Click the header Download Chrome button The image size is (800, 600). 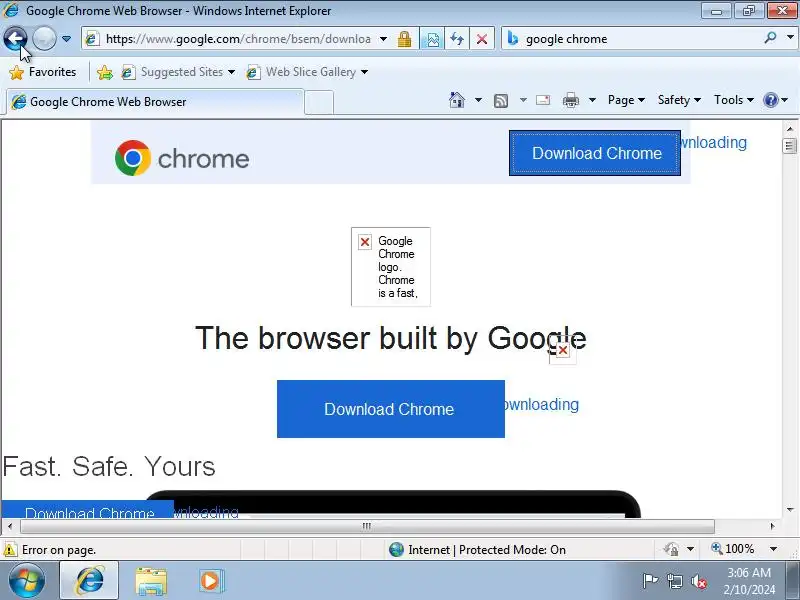point(595,153)
